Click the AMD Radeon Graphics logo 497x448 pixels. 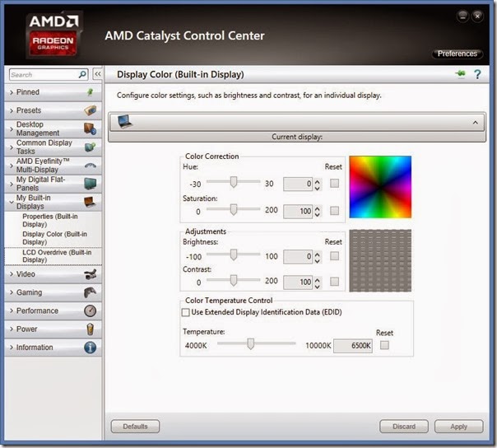point(53,35)
